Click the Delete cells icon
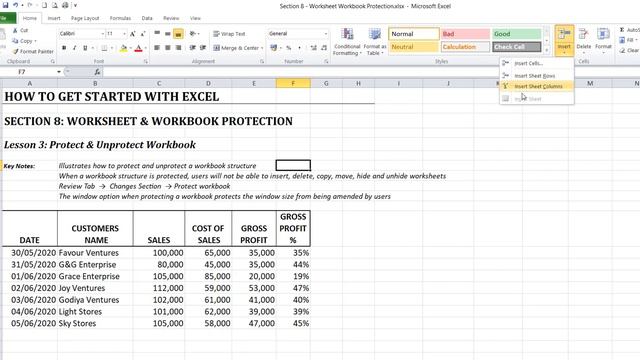The width and height of the screenshot is (640, 360). pyautogui.click(x=584, y=35)
